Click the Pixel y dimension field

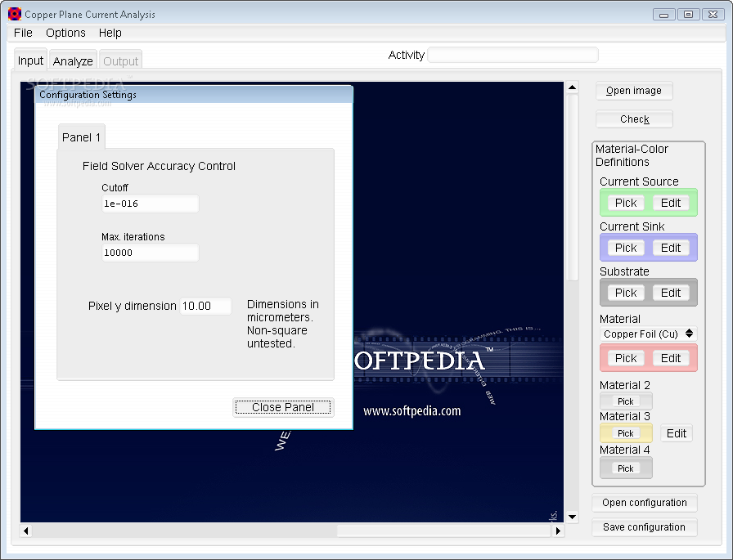(205, 306)
